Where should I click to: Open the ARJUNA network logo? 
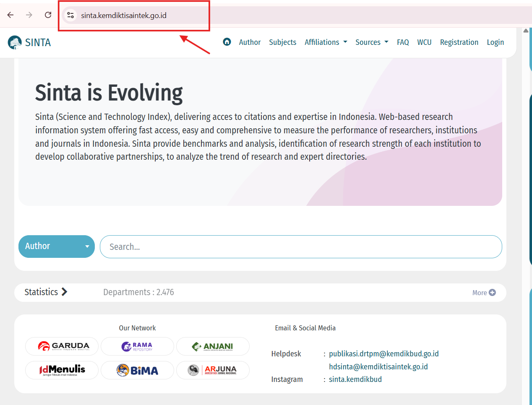click(x=213, y=370)
